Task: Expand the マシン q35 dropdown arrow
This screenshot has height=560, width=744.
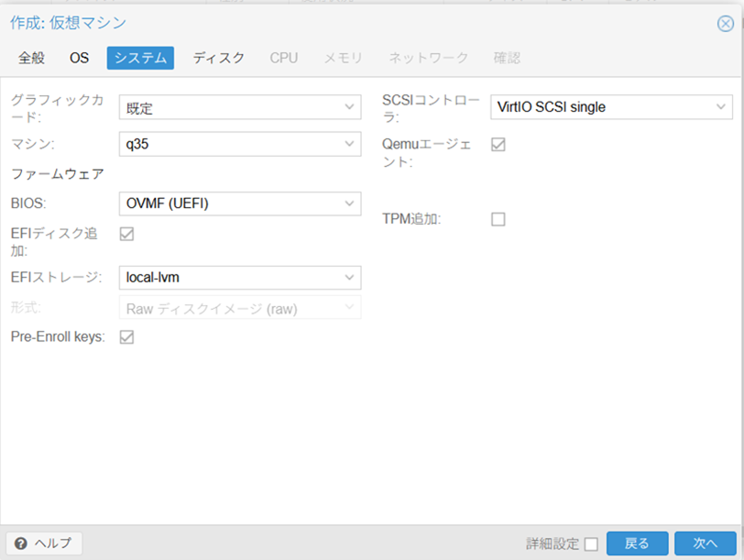Action: [x=349, y=144]
